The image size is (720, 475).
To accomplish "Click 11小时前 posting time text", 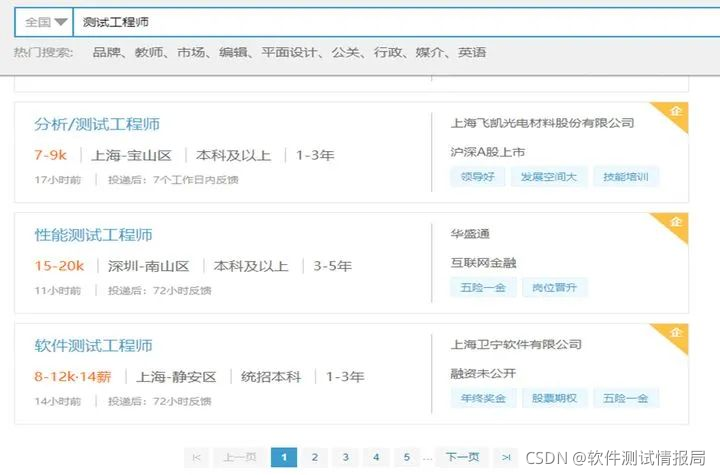I will [58, 291].
